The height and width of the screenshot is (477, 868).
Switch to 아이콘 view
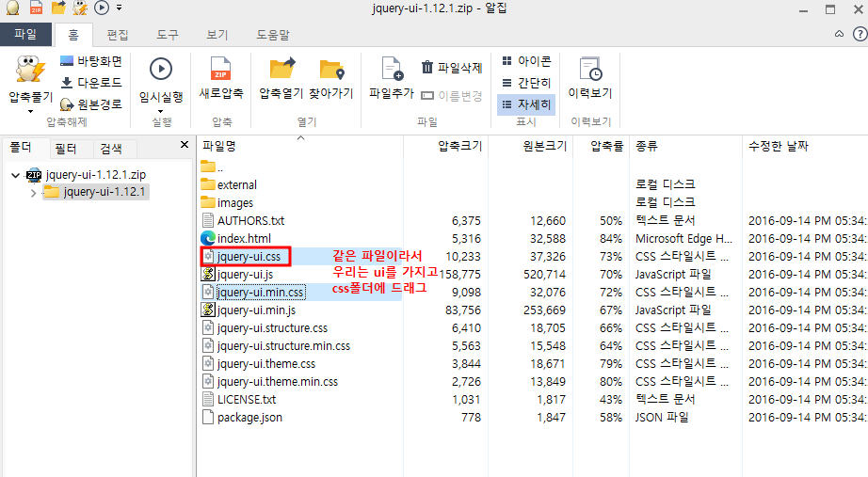(526, 61)
